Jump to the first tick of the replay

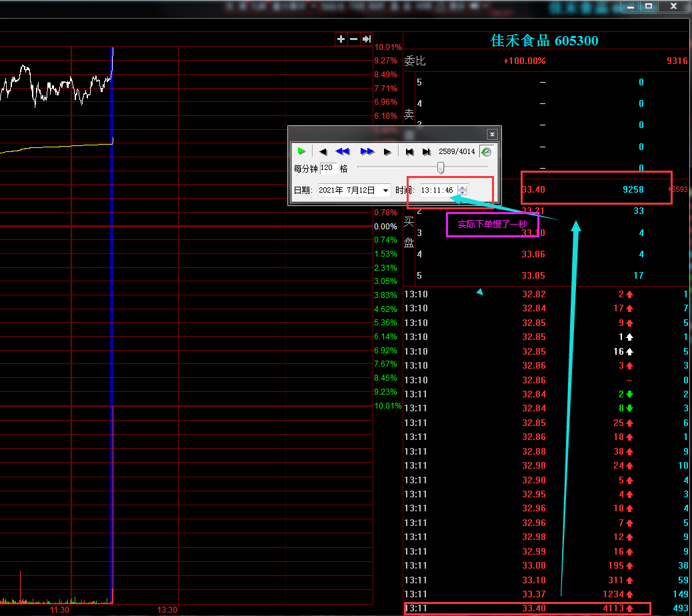tap(409, 152)
